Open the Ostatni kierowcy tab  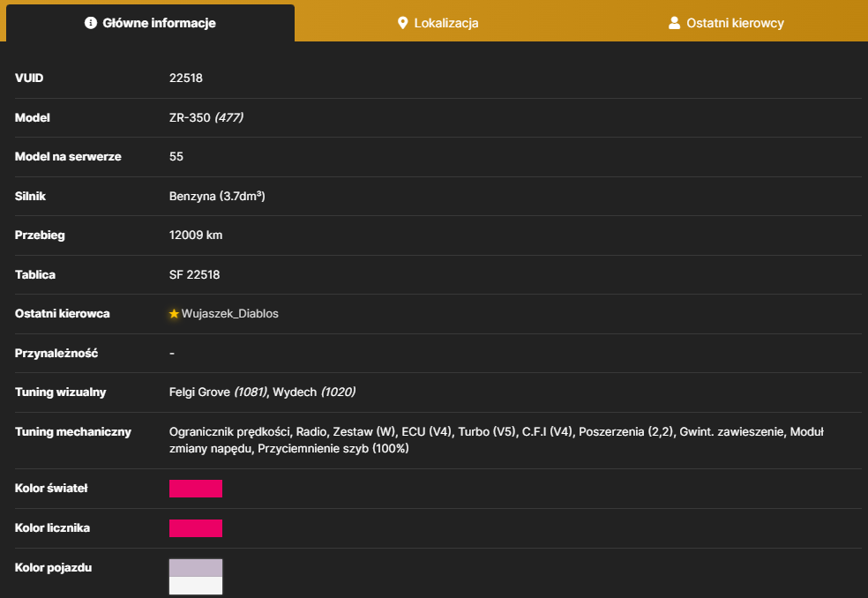tap(726, 23)
